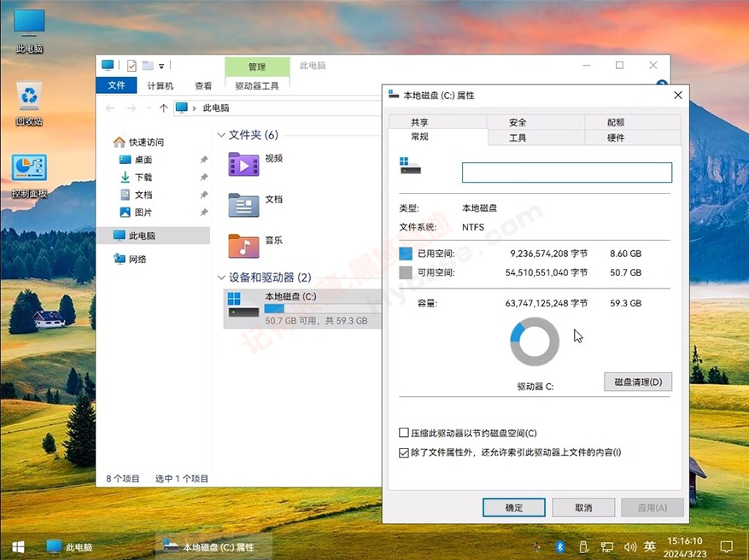Select Local Disk (C:) drive icon
This screenshot has height=560, width=749.
pos(243,306)
